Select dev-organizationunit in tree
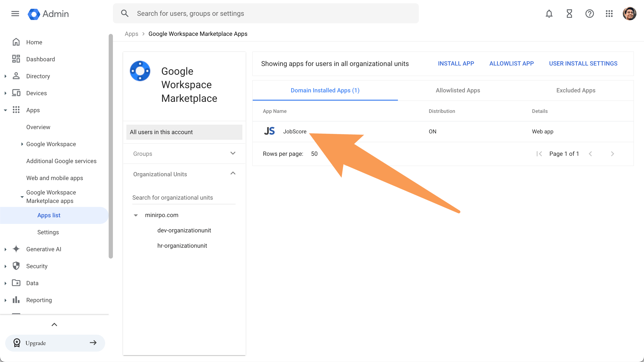Screen dimensions: 644x362 pyautogui.click(x=184, y=230)
